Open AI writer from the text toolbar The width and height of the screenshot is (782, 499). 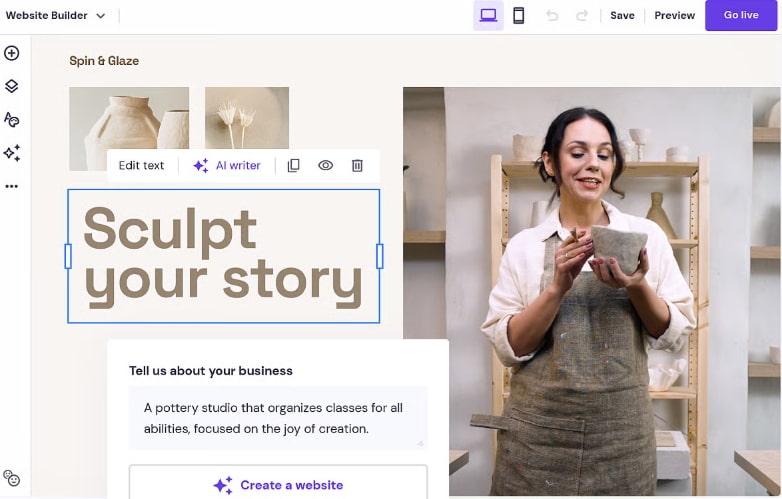227,166
